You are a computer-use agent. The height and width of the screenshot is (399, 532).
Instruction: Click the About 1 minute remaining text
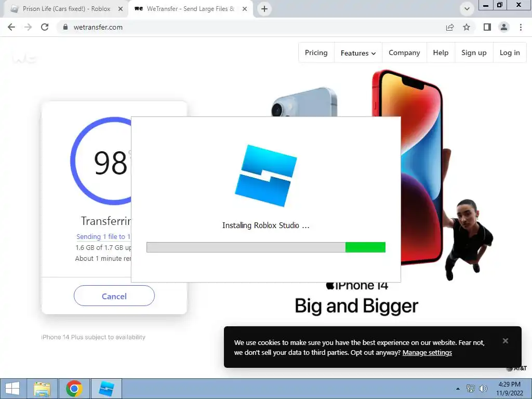point(103,259)
